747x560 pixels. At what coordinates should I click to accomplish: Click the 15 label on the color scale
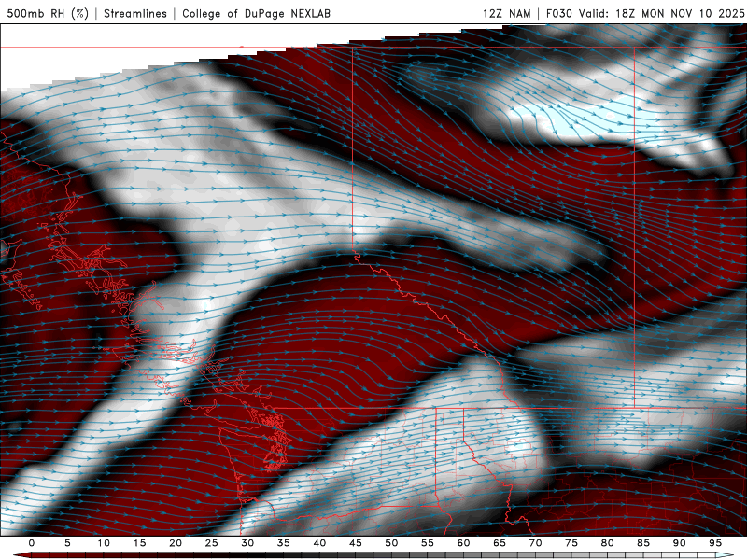(x=139, y=543)
